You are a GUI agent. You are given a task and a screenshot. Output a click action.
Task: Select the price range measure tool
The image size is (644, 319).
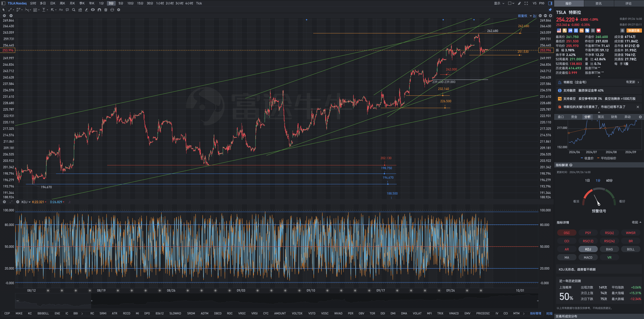pos(44,10)
